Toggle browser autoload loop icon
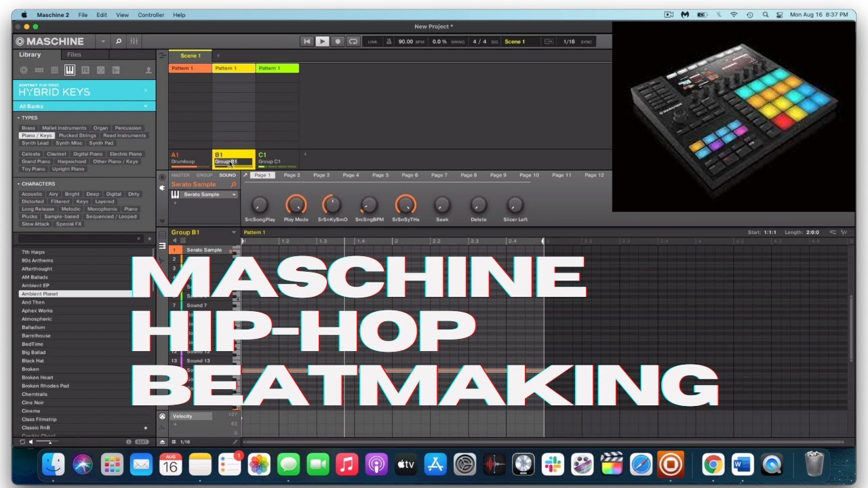This screenshot has height=488, width=868. click(x=22, y=442)
